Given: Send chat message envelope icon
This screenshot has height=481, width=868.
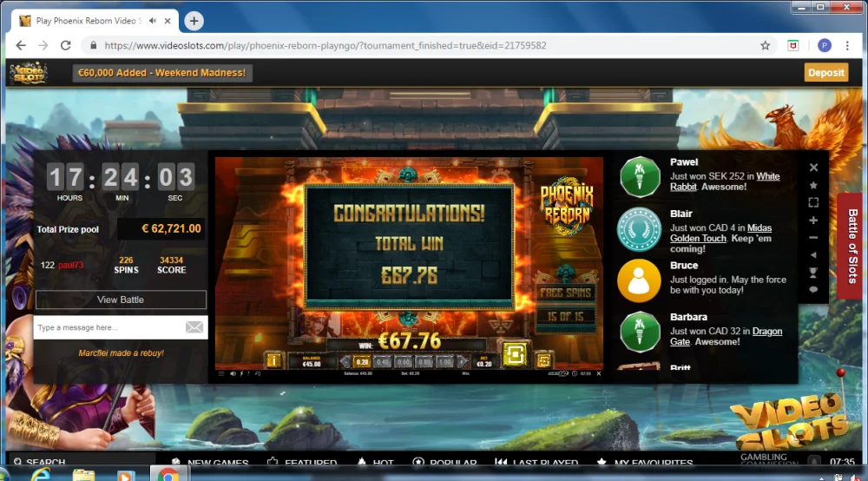Looking at the screenshot, I should pyautogui.click(x=194, y=327).
